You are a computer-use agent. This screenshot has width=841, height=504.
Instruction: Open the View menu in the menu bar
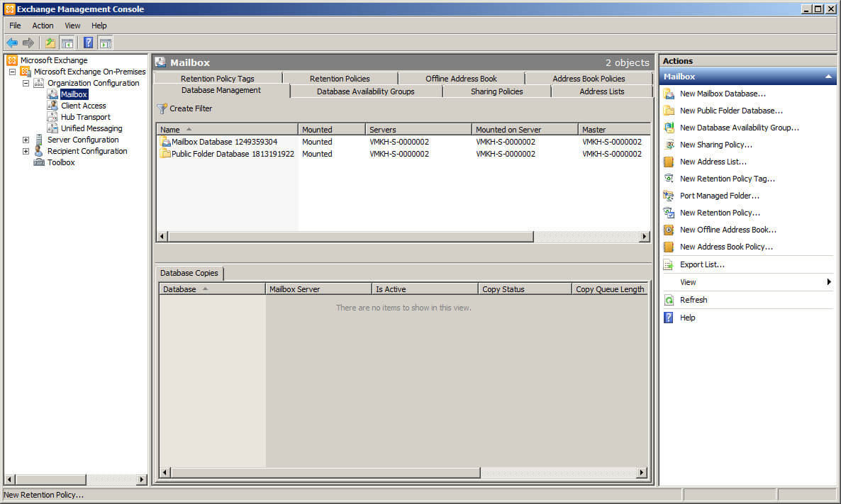(72, 26)
